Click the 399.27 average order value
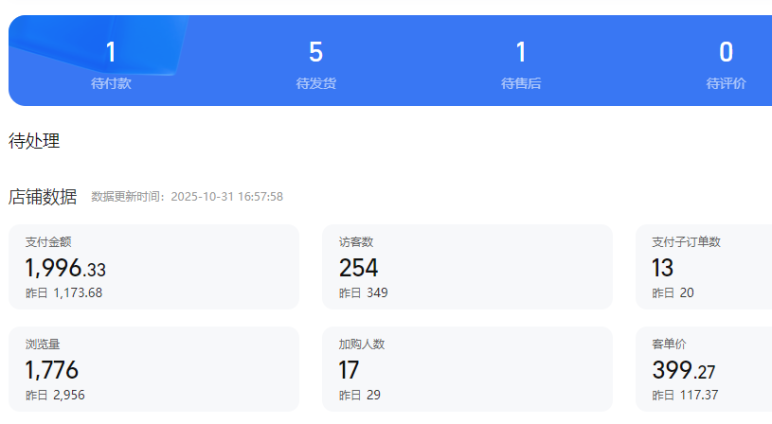The width and height of the screenshot is (772, 424). point(685,370)
